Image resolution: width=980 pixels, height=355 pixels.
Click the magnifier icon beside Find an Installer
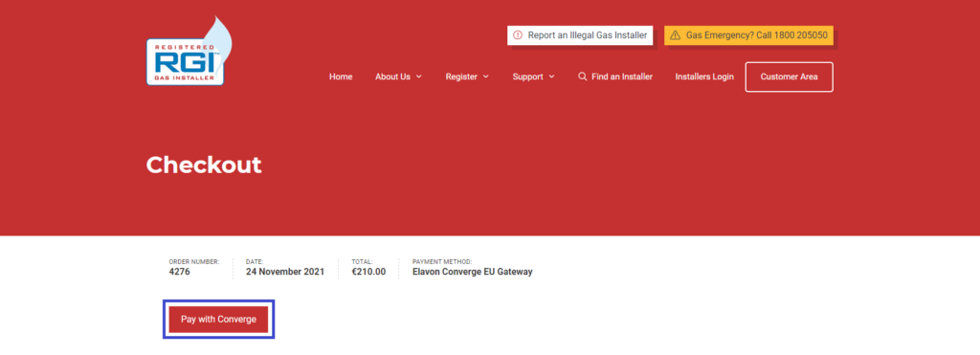[x=583, y=77]
